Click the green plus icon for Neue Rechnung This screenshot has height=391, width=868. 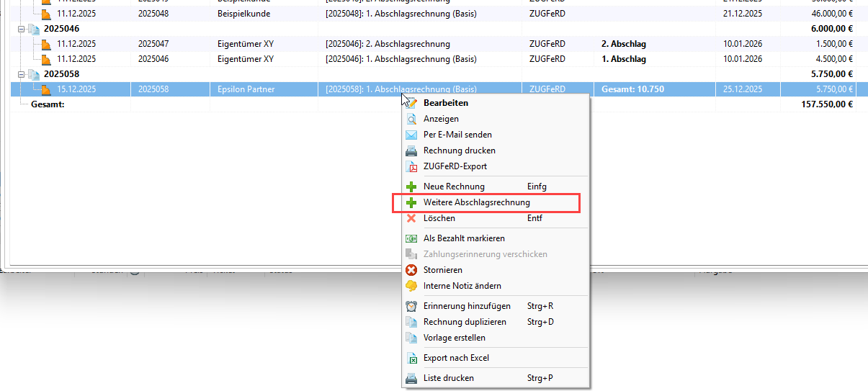coord(411,186)
